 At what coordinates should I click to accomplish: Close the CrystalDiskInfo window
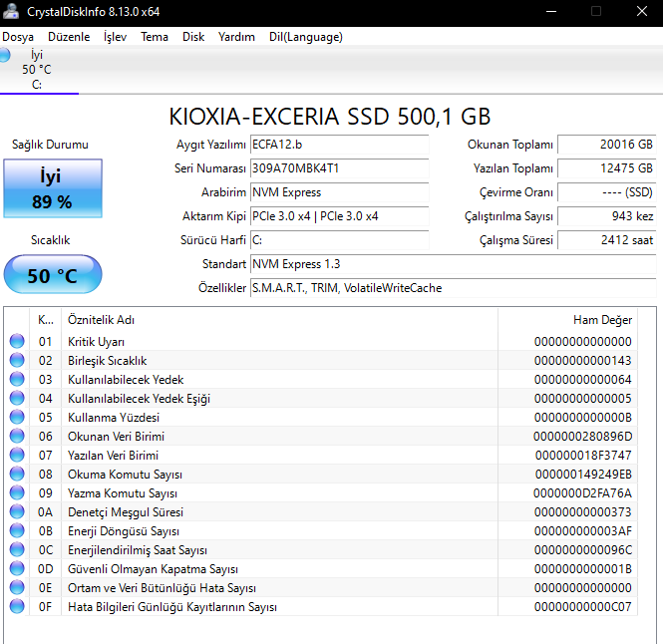pyautogui.click(x=641, y=11)
